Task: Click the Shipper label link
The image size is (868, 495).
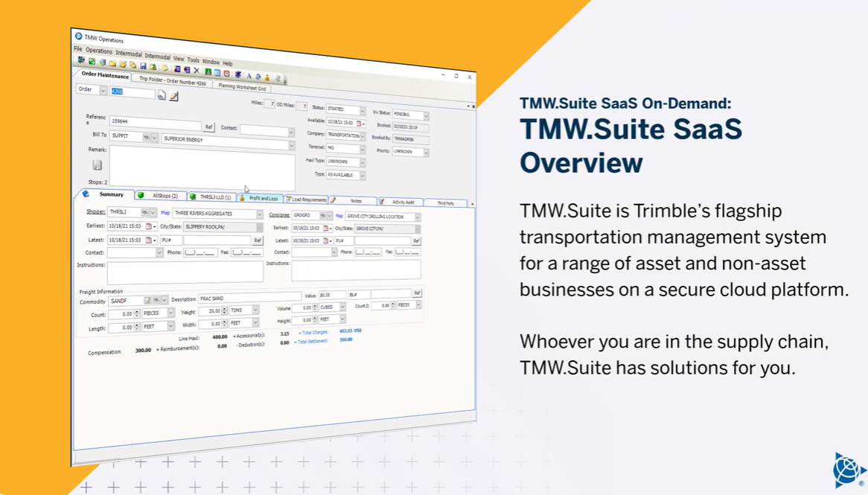Action: (96, 211)
